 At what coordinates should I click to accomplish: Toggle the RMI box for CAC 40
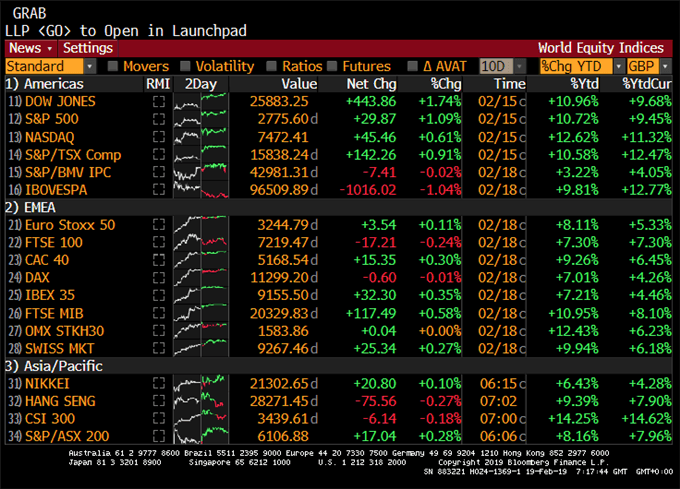[159, 260]
